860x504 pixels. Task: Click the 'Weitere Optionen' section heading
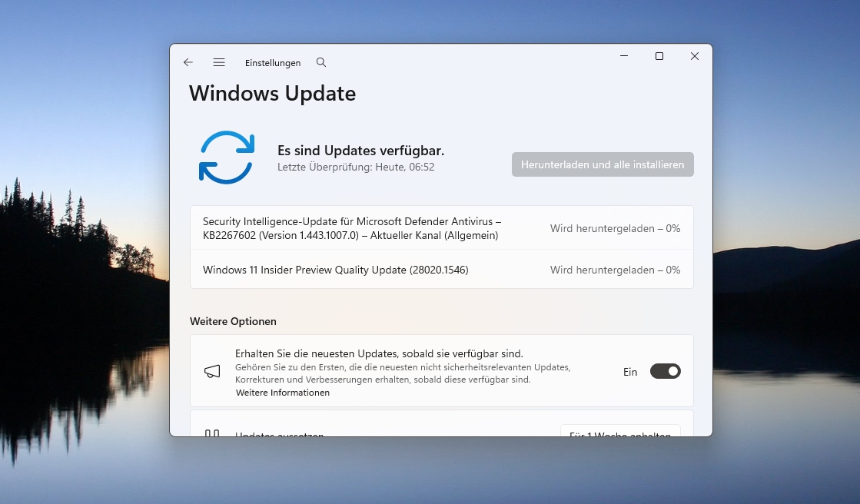point(233,321)
